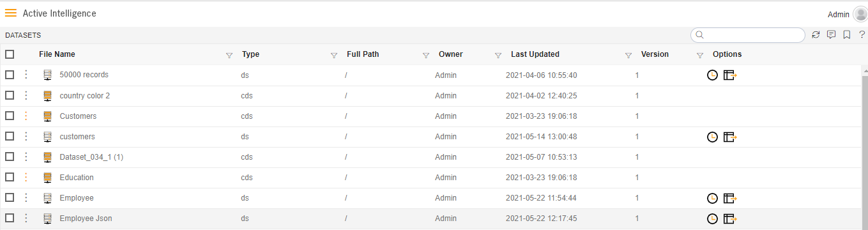Open the Employee dataset
The width and height of the screenshot is (868, 230).
77,198
